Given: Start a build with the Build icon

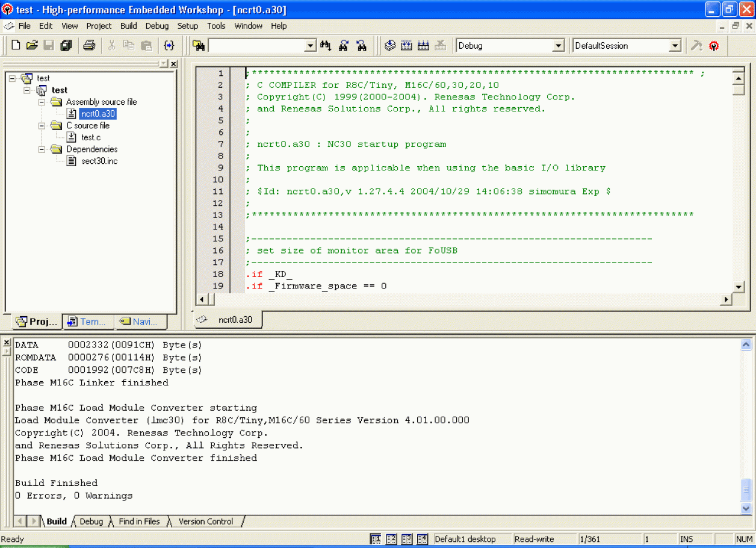Looking at the screenshot, I should [406, 45].
